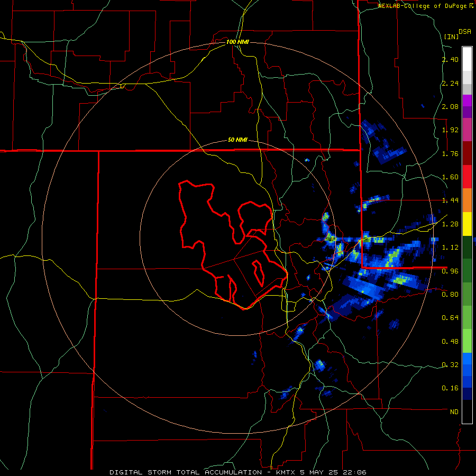Click the KMTX station identifier in the footer
This screenshot has height=476, width=476.
287,472
